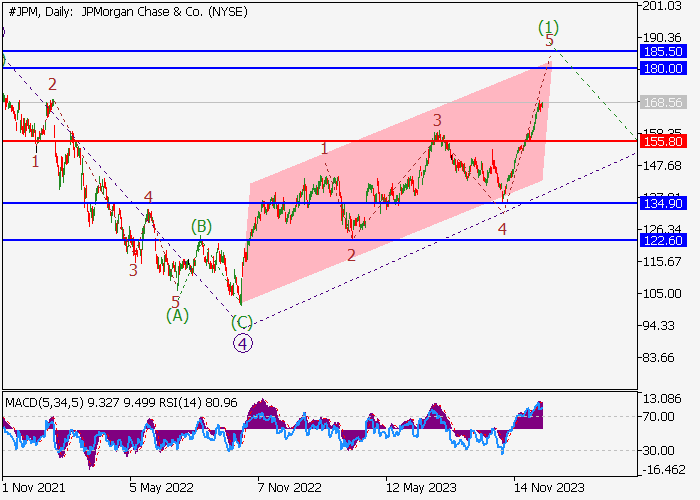Click the 105.00 price axis value
Screen dimensions: 700x500
click(x=662, y=293)
